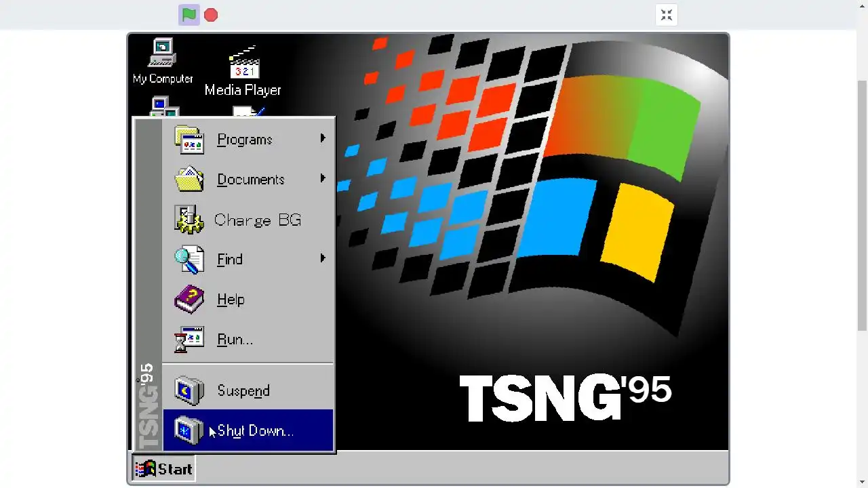Choose Run... from the Start menu
This screenshot has height=488, width=868.
[x=248, y=339]
